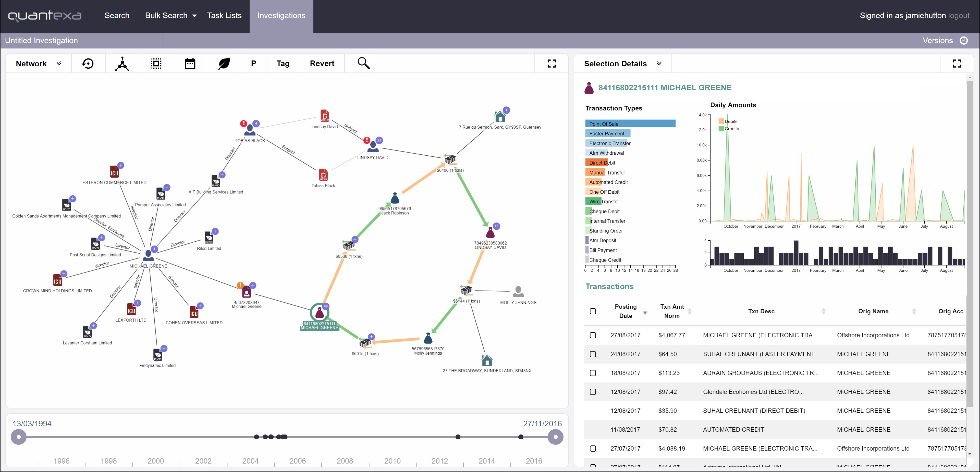Toggle the calendar/date filter icon
This screenshot has width=980, height=472.
click(x=189, y=63)
